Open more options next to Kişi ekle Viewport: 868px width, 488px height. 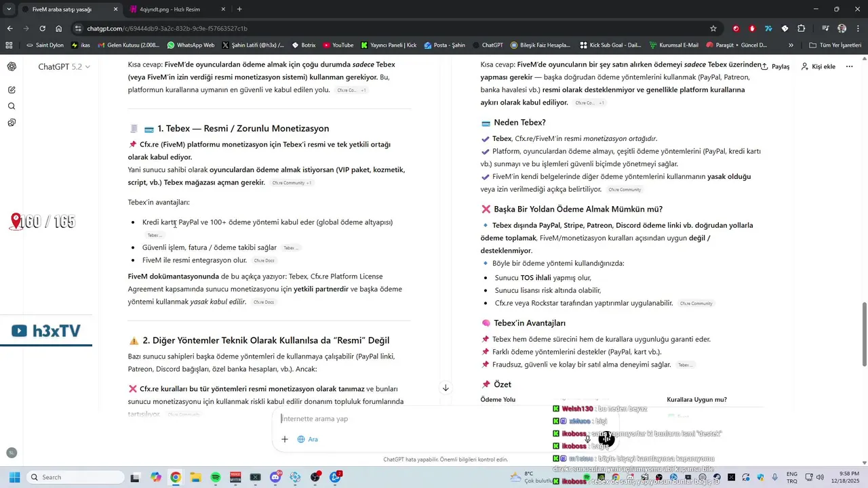(850, 66)
